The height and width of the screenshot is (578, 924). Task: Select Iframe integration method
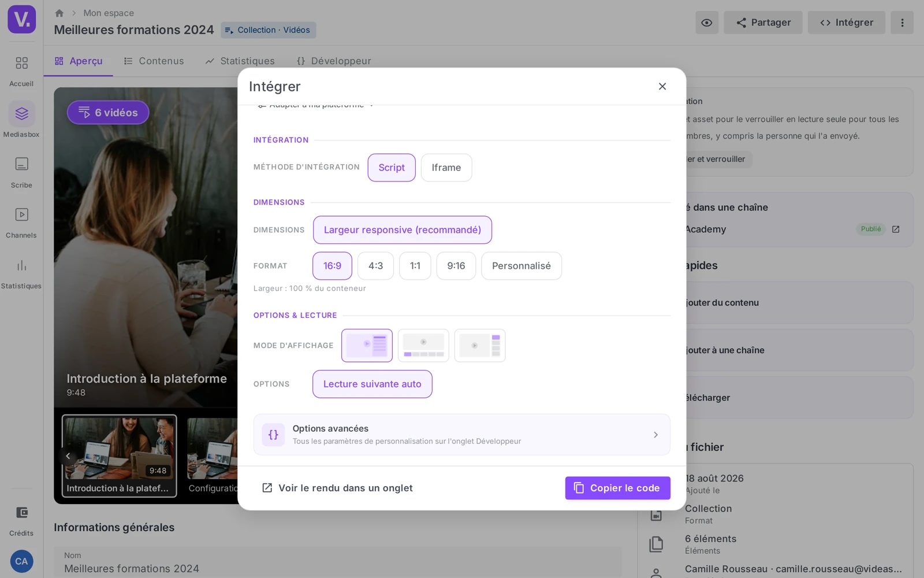pyautogui.click(x=446, y=168)
